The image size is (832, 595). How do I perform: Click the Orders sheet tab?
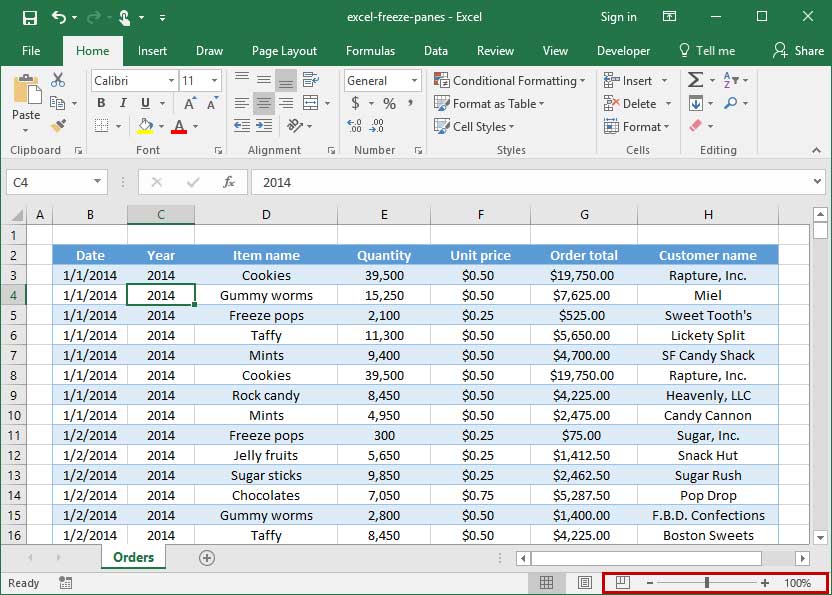tap(133, 557)
